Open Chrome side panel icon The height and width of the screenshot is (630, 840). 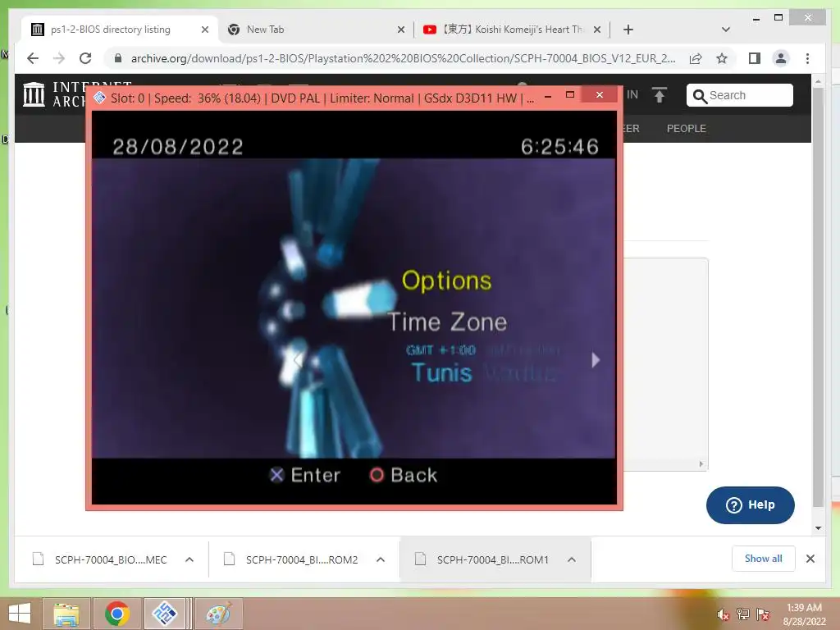(755, 58)
